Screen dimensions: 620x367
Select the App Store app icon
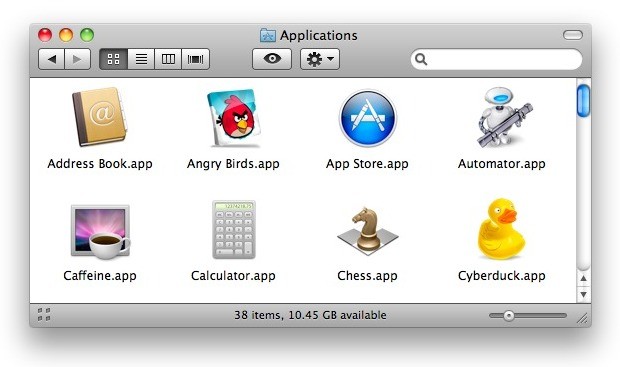[368, 118]
